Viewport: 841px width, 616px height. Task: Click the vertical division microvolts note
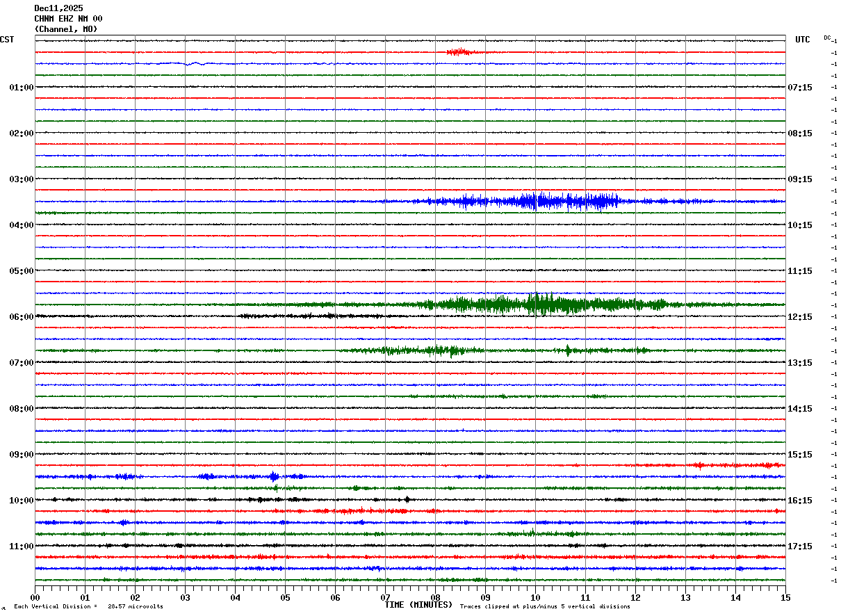(88, 607)
